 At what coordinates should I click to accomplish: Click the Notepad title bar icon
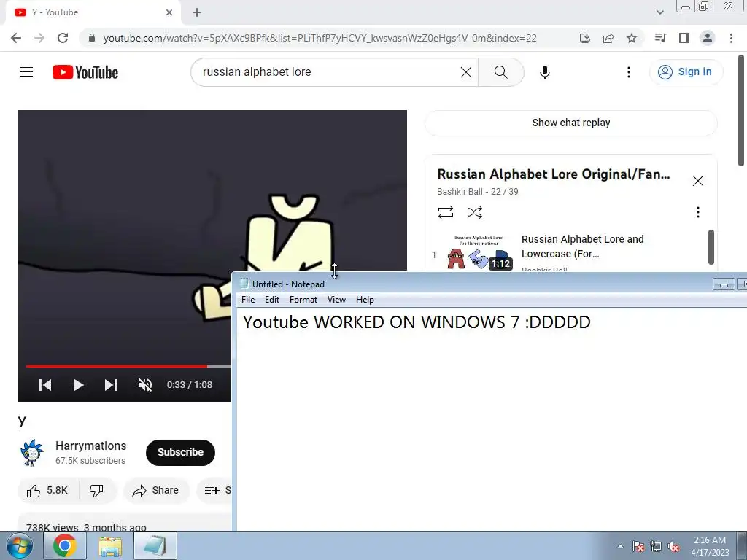click(x=244, y=284)
